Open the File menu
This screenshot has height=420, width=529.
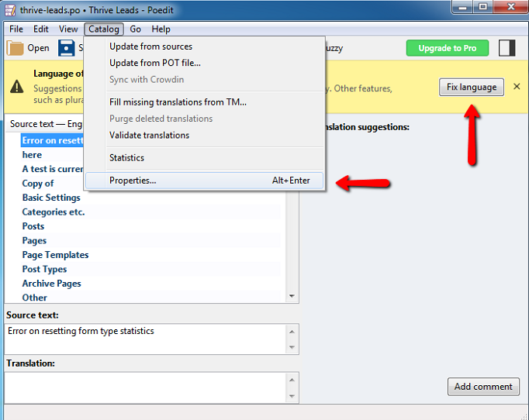pos(16,29)
